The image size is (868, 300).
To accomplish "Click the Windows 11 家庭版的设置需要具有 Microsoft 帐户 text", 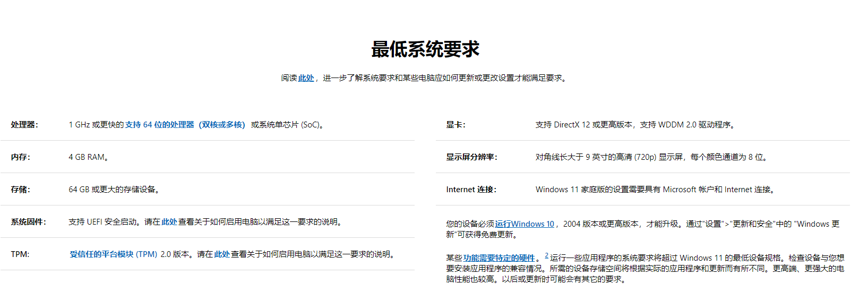I will [625, 190].
